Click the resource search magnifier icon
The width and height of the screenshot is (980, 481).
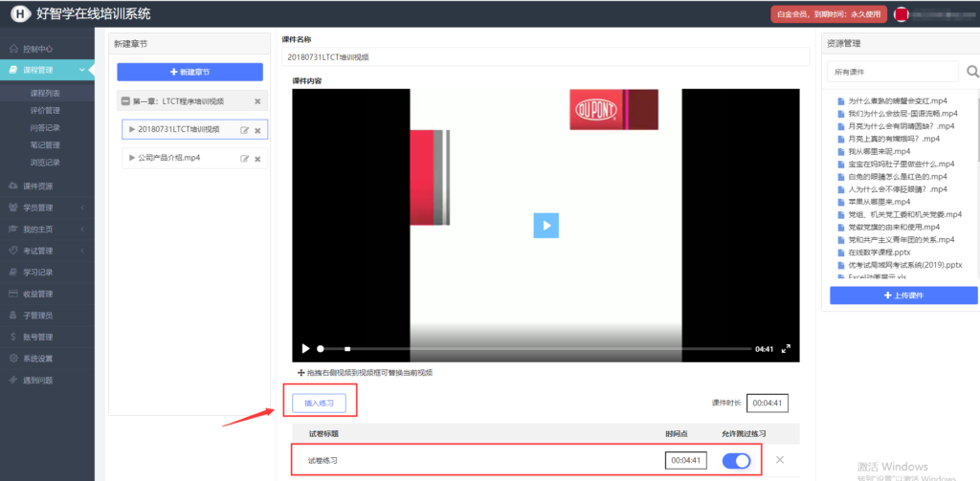tap(972, 71)
